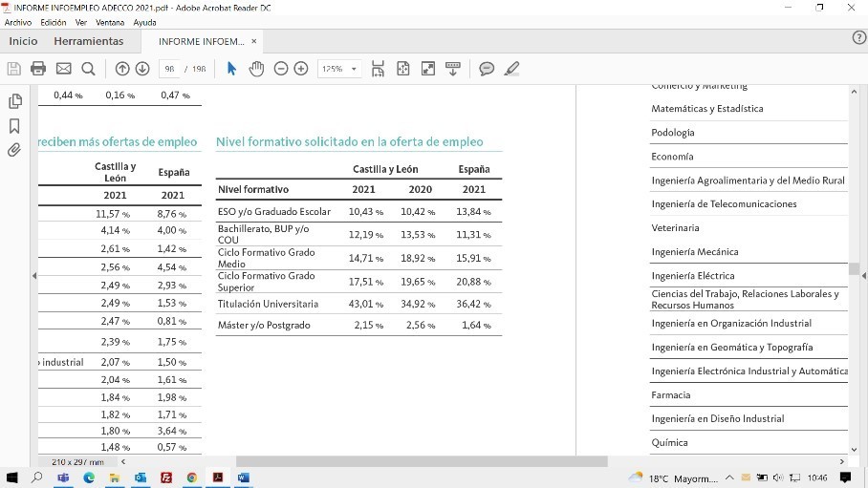This screenshot has height=488, width=868.
Task: Add a comment with speech bubble icon
Action: (x=487, y=69)
